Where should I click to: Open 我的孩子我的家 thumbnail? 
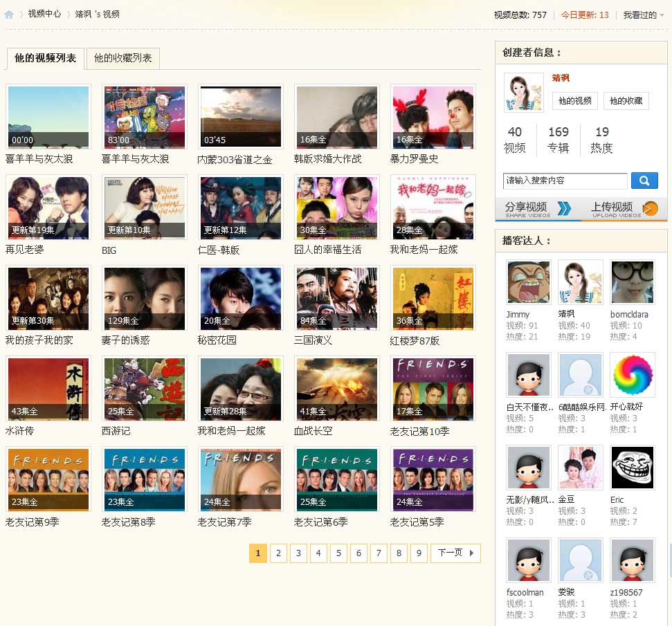(x=48, y=298)
